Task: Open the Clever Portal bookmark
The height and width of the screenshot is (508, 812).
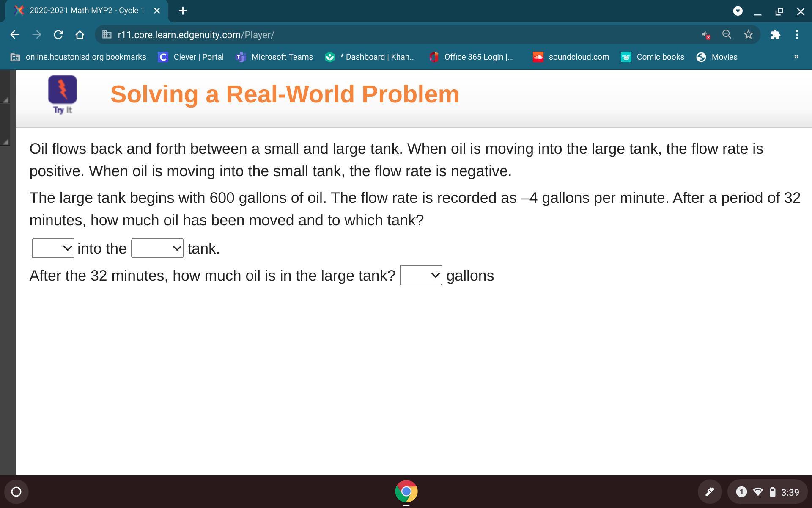Action: 191,57
